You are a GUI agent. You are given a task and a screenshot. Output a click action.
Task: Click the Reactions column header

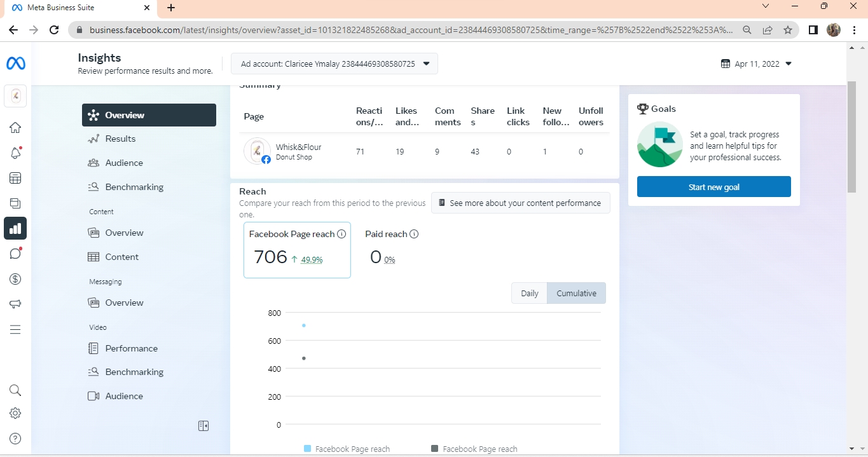pos(369,116)
